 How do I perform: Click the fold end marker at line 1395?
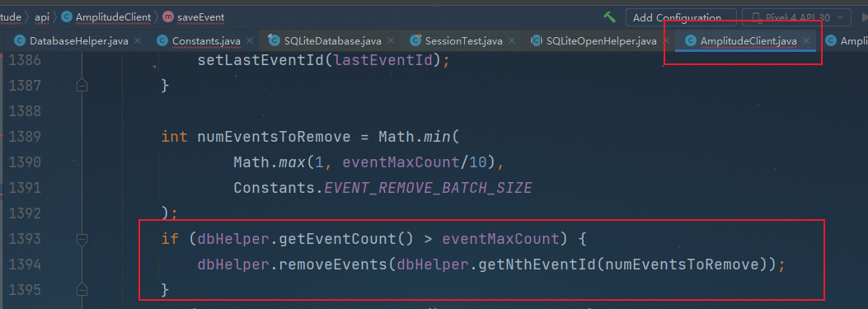pyautogui.click(x=82, y=289)
